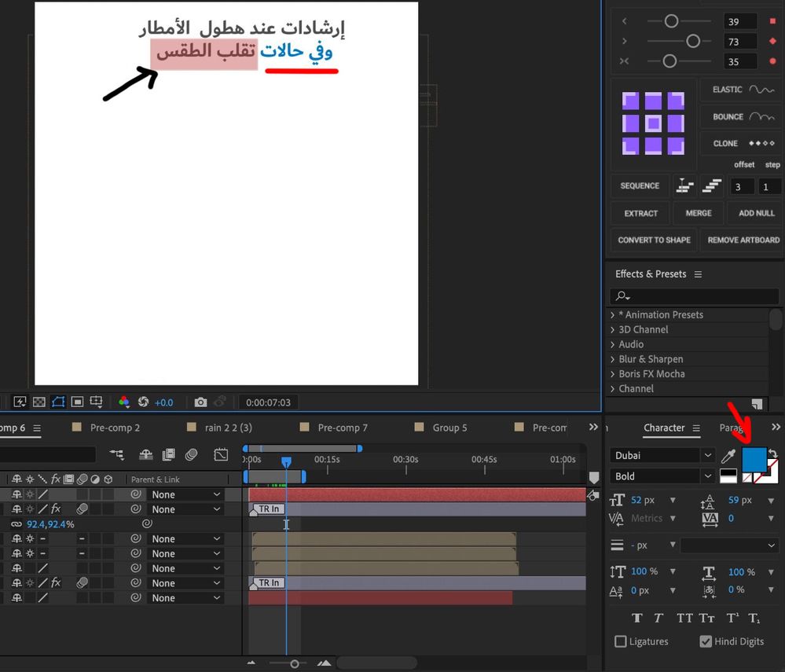
Task: Switch to the Pre-comp 7 tab
Action: [343, 428]
